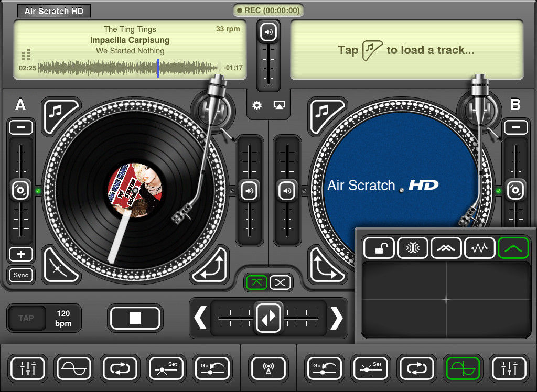The image size is (537, 392).
Task: Toggle the loop on Deck A
Action: 120,368
